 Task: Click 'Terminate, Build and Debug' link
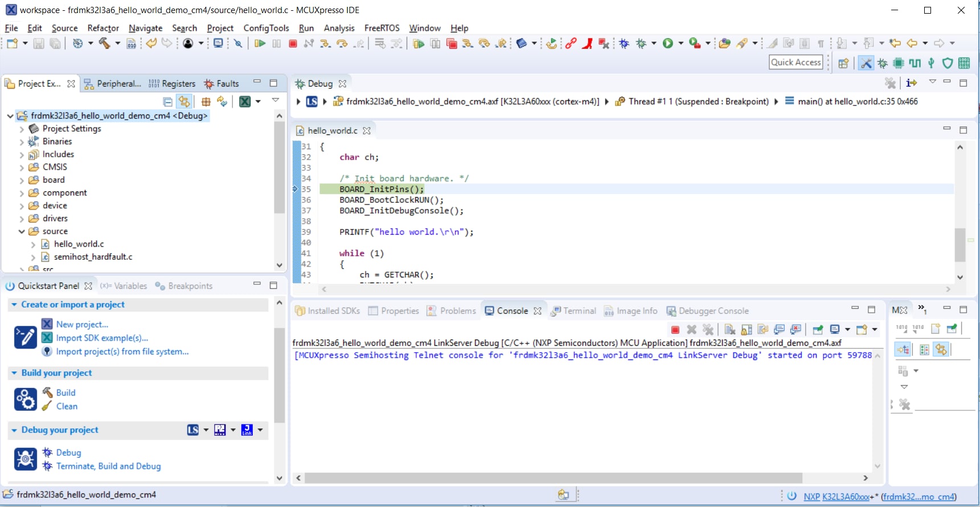(x=108, y=466)
